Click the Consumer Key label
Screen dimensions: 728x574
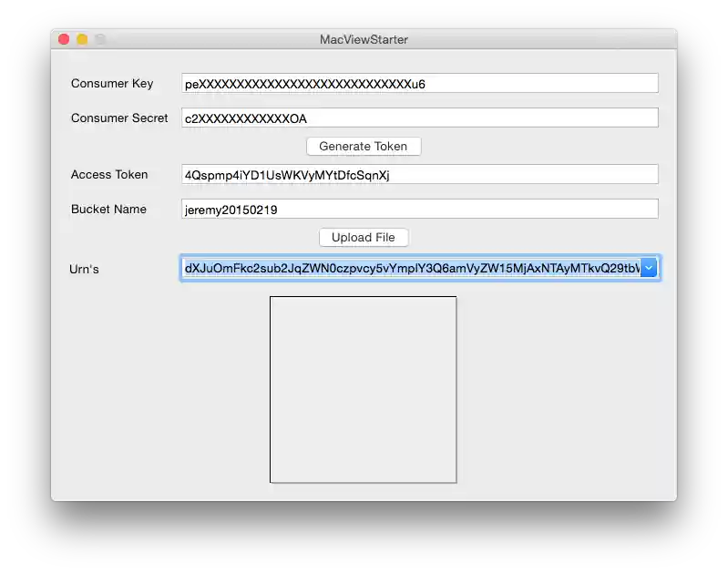112,84
